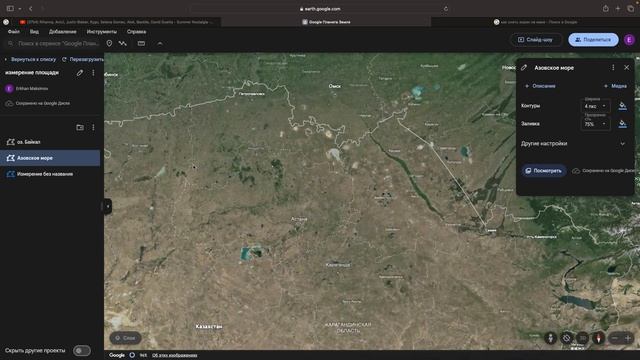The image size is (640, 360).
Task: Select the draw path or polygon tool
Action: tap(123, 43)
